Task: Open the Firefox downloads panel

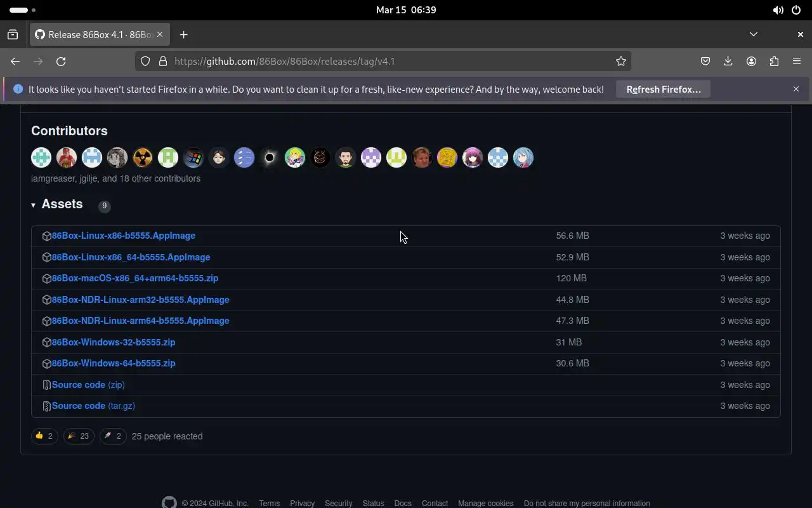Action: coord(728,61)
